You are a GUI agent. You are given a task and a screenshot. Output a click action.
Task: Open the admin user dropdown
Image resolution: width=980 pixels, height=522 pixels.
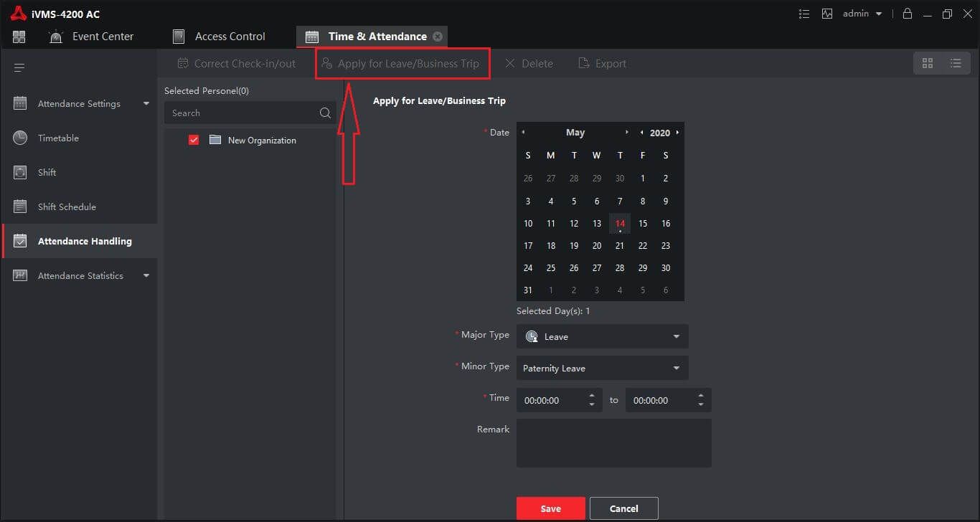coord(862,14)
